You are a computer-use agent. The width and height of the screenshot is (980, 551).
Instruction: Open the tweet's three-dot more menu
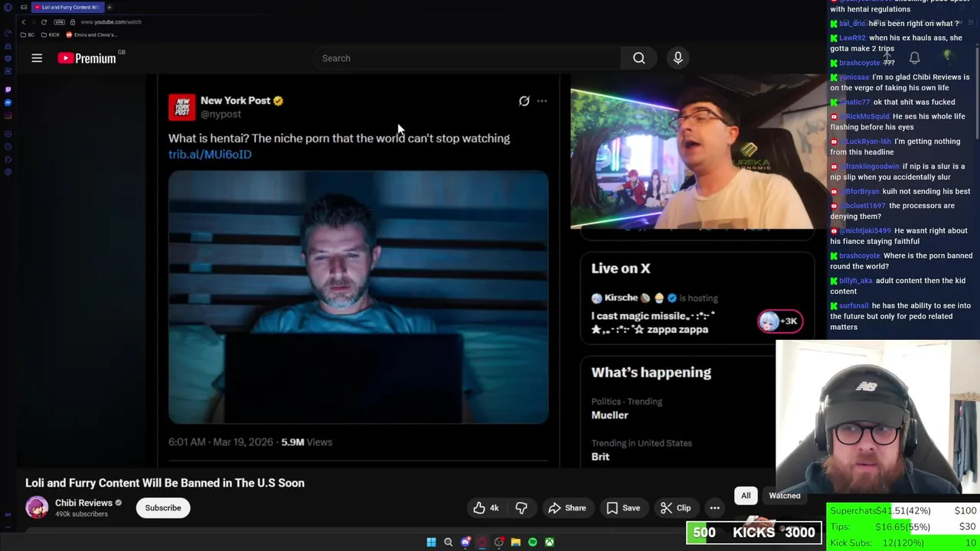[x=542, y=101]
